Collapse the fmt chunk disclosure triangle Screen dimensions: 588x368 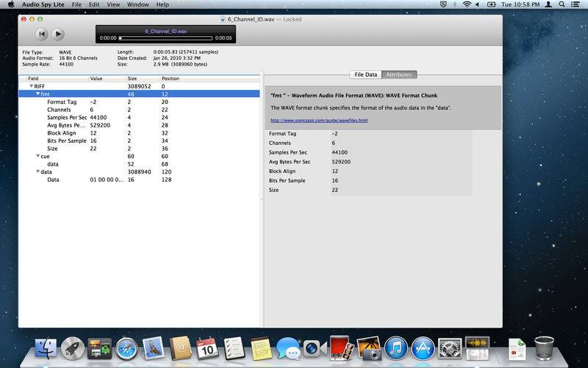click(x=37, y=94)
